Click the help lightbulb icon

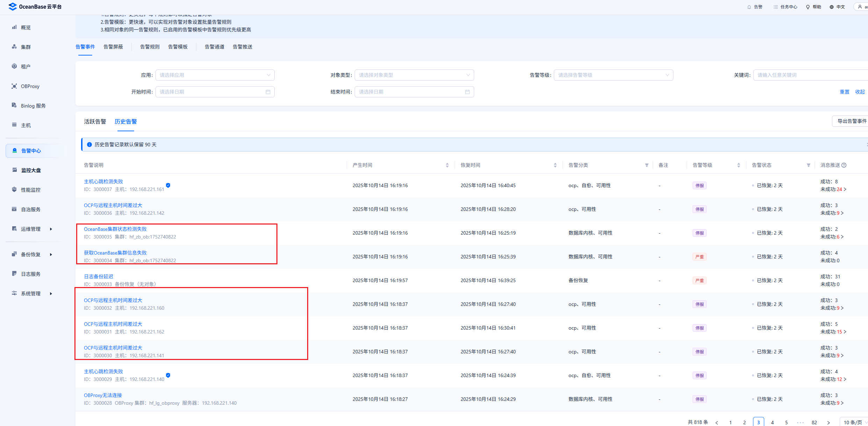coord(808,7)
